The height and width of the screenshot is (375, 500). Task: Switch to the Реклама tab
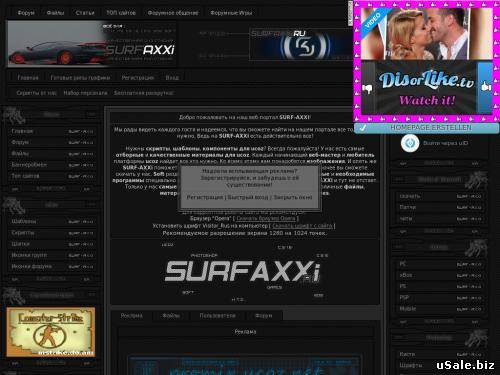tap(132, 315)
